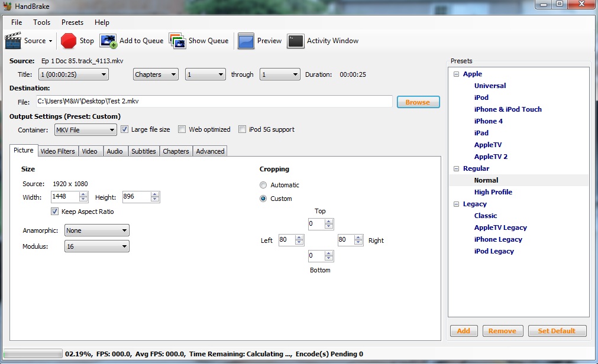Click the Add to Queue icon
This screenshot has height=364, width=598.
click(x=108, y=41)
